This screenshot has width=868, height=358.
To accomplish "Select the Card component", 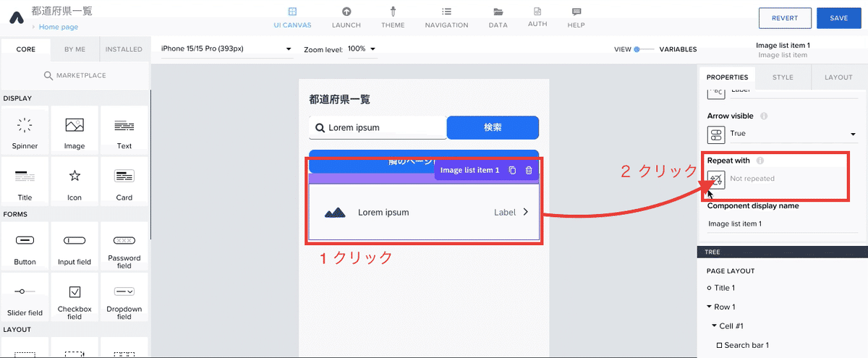I will coord(124,182).
